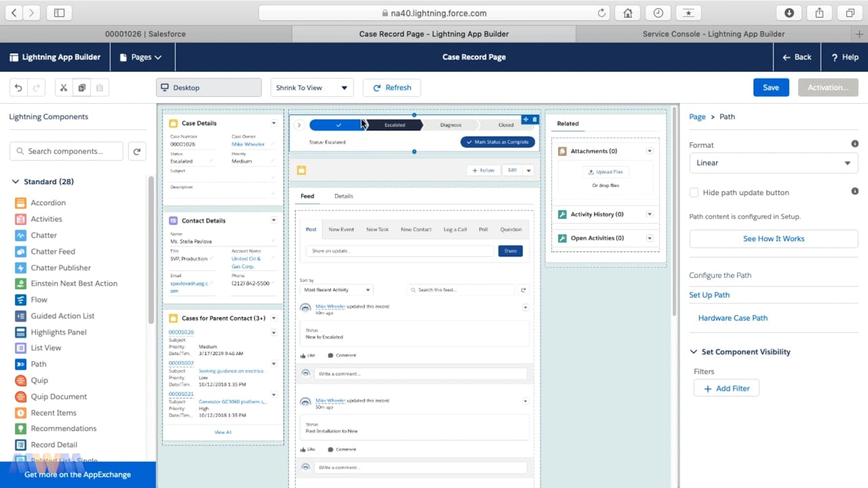Click the Save button
Screen dimensions: 868x488
(x=770, y=87)
